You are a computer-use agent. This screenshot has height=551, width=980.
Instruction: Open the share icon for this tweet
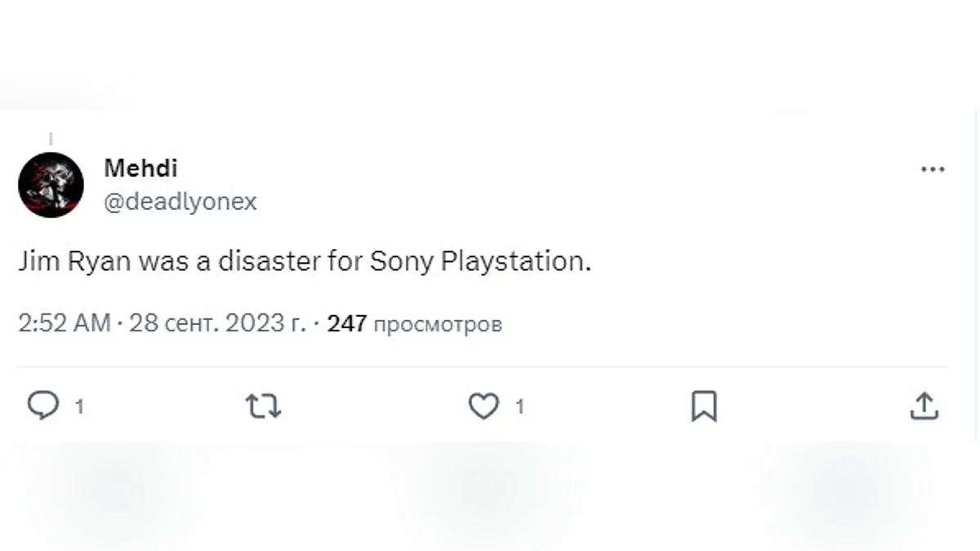[923, 406]
